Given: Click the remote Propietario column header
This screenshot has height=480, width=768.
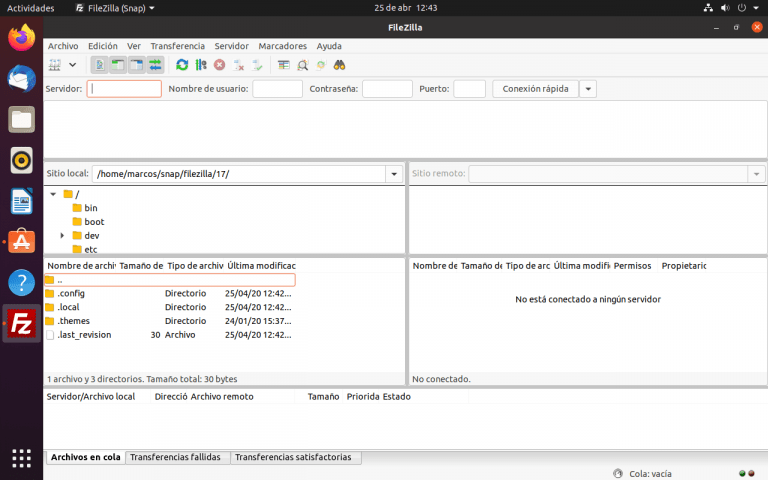Looking at the screenshot, I should coord(684,265).
